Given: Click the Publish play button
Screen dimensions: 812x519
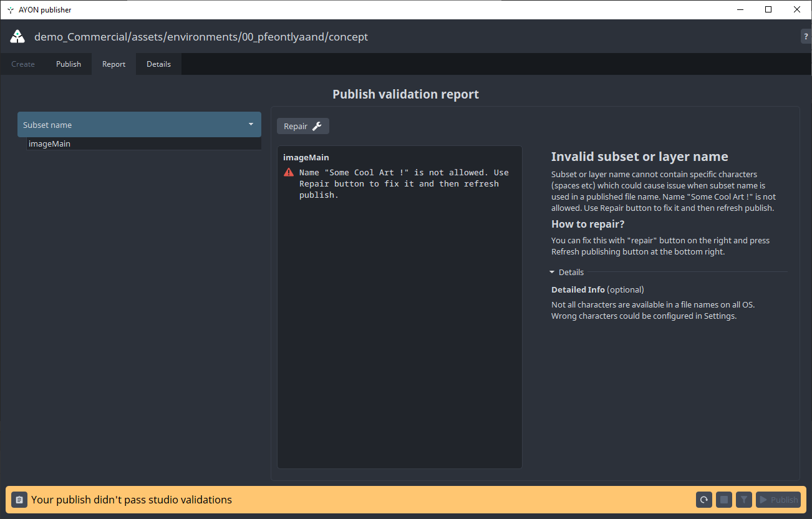Looking at the screenshot, I should point(778,500).
